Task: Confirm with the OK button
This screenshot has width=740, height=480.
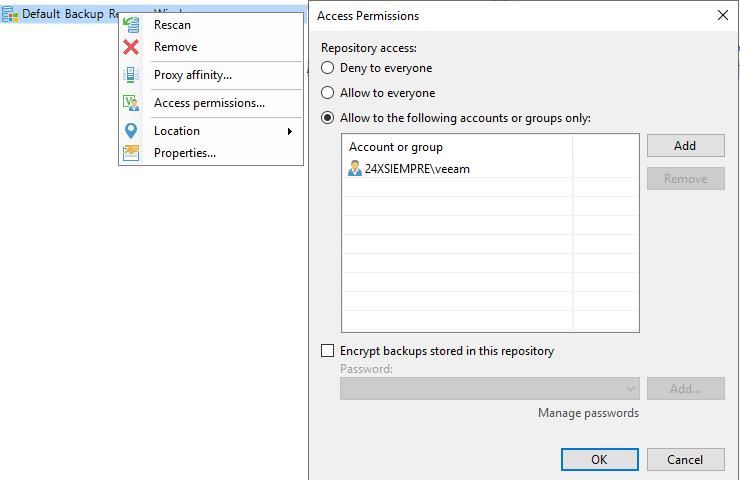Action: coord(599,460)
